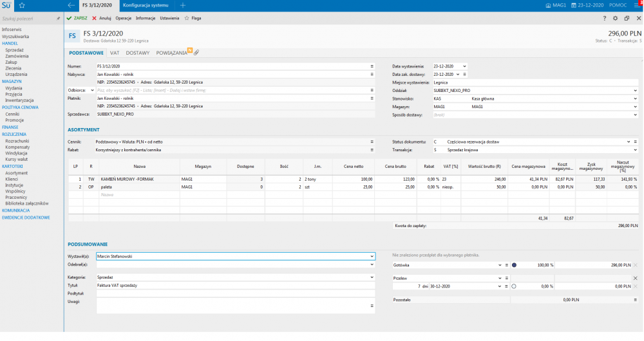The image size is (644, 341).
Task: Open the menu icon for Cennik field
Action: (372, 142)
